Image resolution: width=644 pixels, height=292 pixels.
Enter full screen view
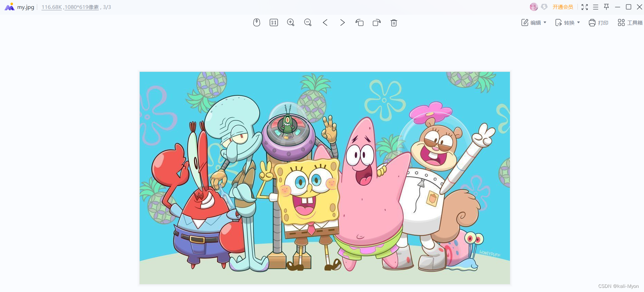(585, 7)
